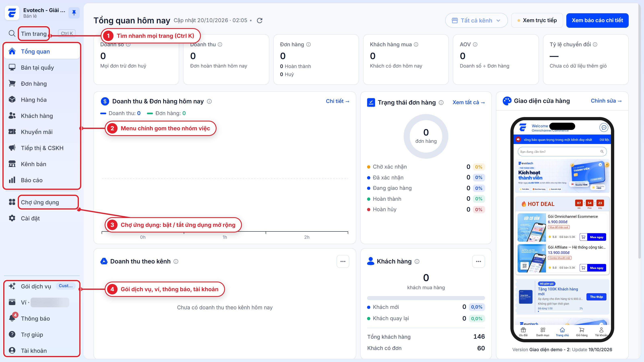Click the Kích hoạt thành viên banner
Image resolution: width=644 pixels, height=362 pixels.
562,176
